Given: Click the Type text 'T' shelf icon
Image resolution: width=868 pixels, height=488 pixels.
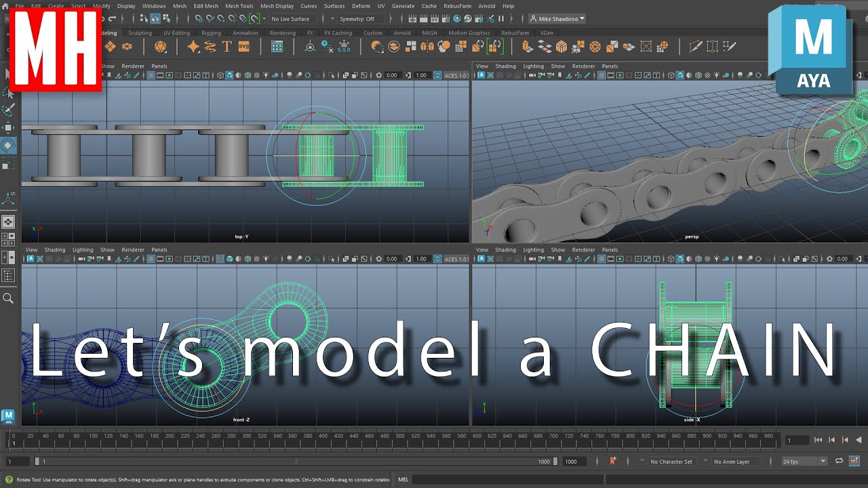Looking at the screenshot, I should coord(226,46).
